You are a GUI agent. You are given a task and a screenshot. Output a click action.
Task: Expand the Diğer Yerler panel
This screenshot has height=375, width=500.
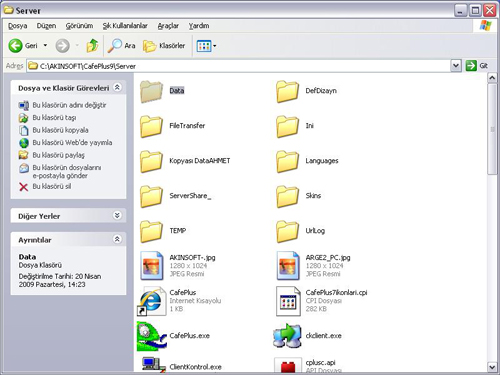[x=117, y=216]
